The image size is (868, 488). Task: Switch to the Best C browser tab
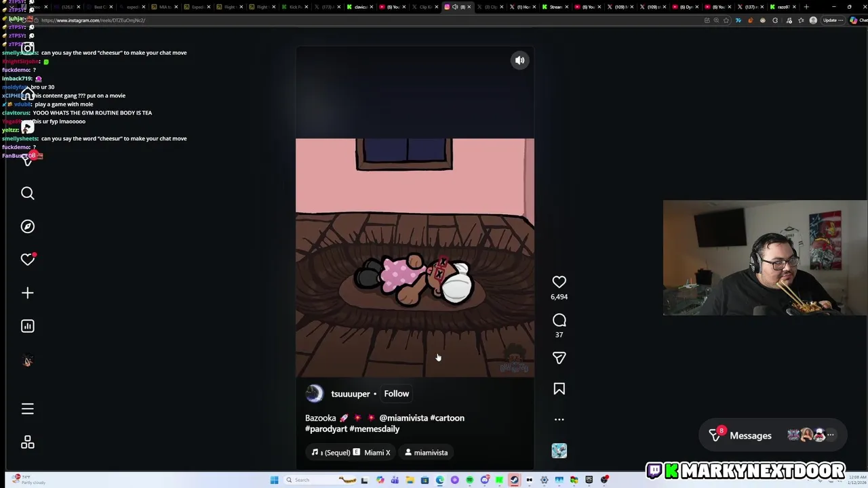(100, 7)
